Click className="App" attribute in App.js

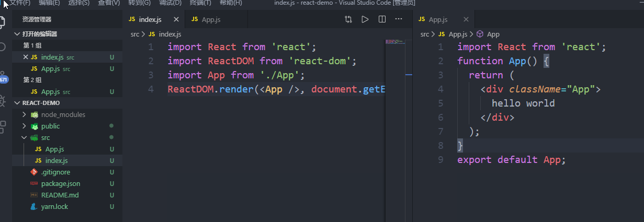coord(552,89)
